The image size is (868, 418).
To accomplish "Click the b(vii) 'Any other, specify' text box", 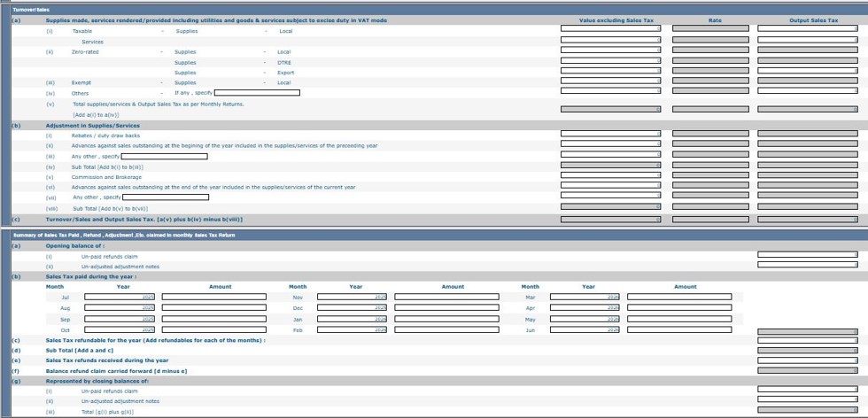I will [x=166, y=197].
